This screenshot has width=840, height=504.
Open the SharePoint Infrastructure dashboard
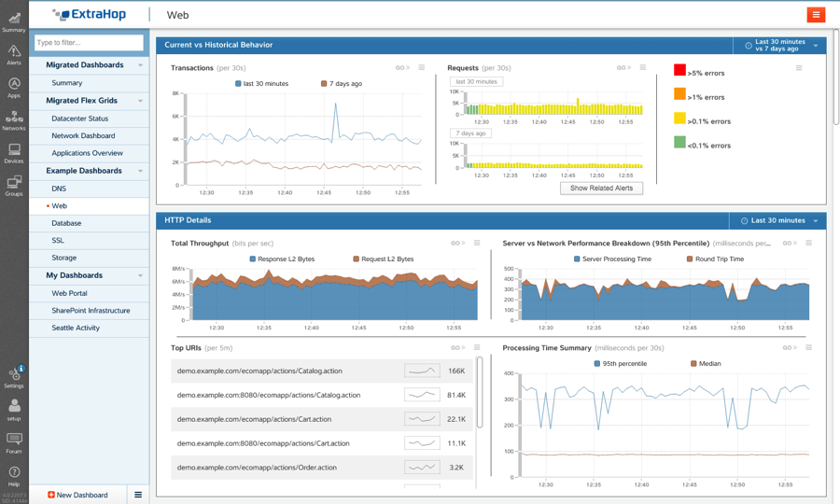91,311
